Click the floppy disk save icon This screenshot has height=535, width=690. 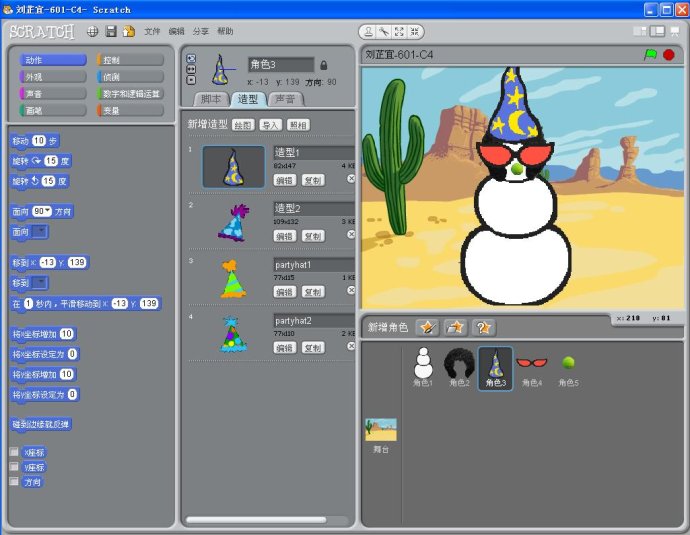111,32
